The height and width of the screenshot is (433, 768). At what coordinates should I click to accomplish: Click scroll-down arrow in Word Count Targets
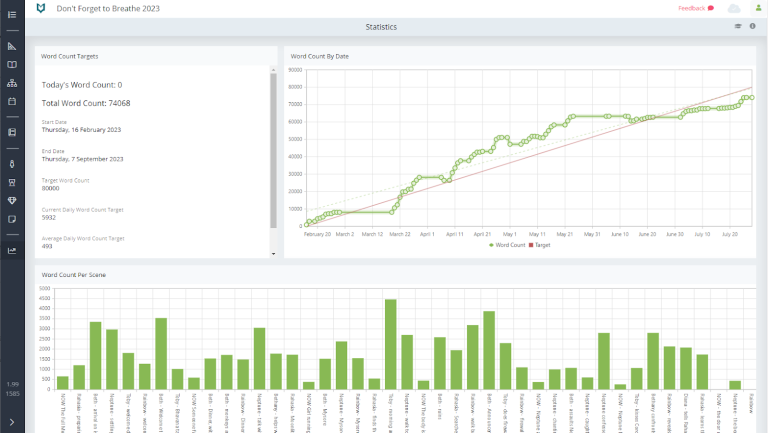274,254
